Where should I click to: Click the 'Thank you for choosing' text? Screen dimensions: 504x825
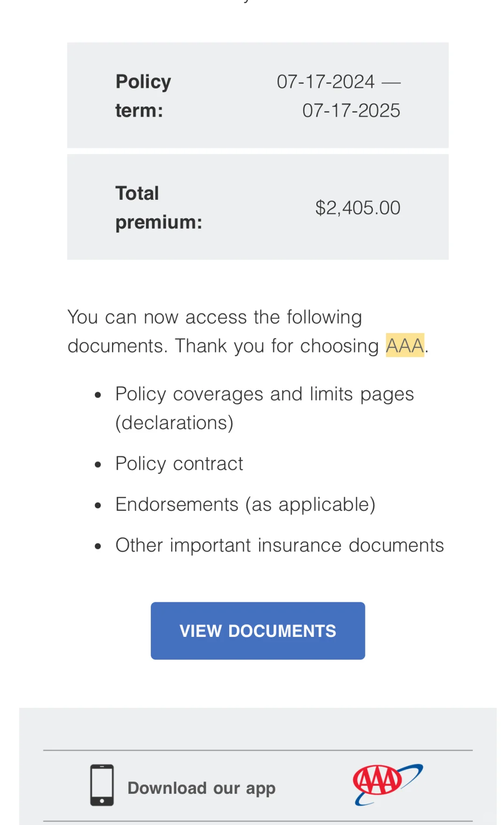pos(277,346)
